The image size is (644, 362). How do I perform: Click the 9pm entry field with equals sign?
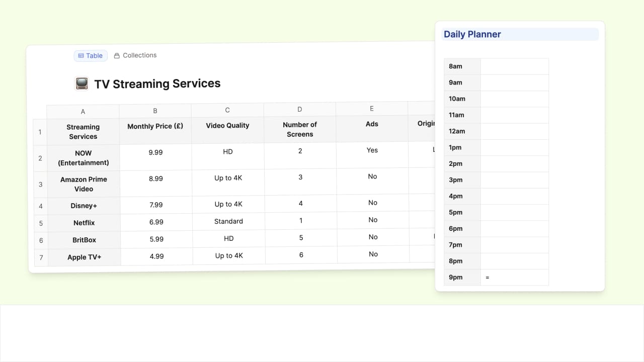click(x=514, y=277)
